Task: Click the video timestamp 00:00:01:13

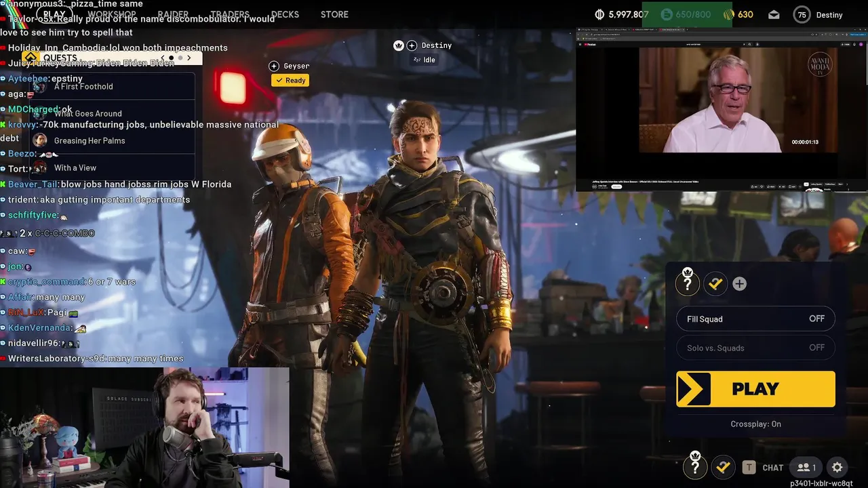Action: point(805,142)
